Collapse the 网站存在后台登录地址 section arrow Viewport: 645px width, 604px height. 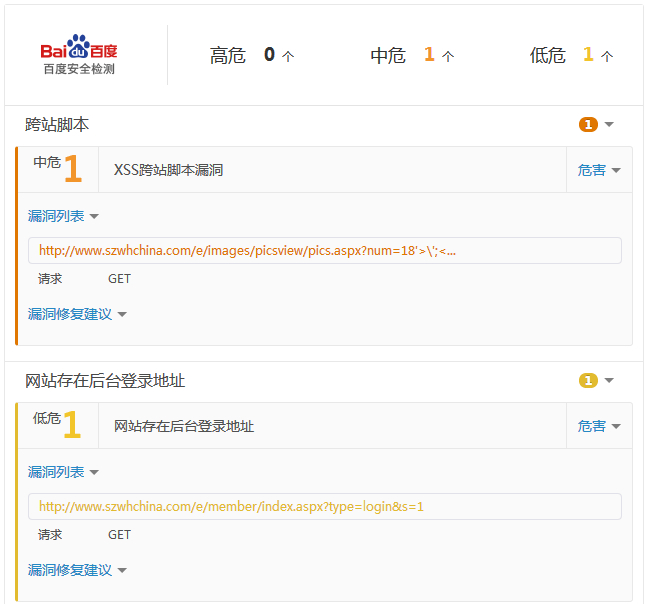tap(609, 381)
